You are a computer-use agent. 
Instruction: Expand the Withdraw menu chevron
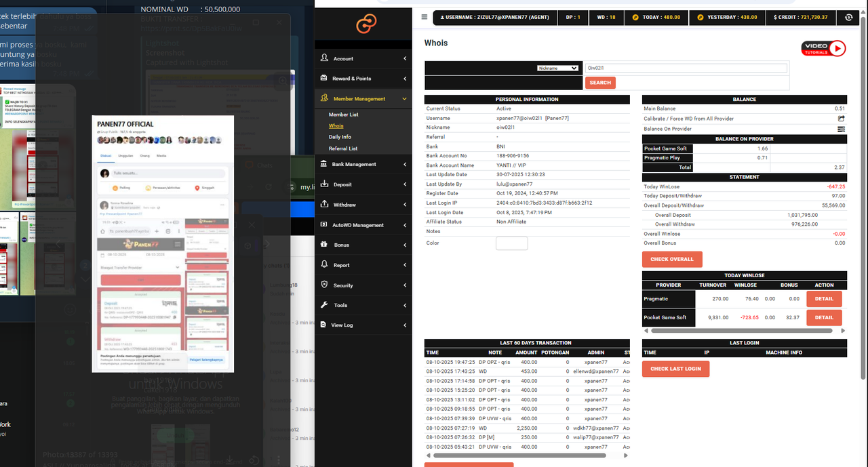pos(405,205)
